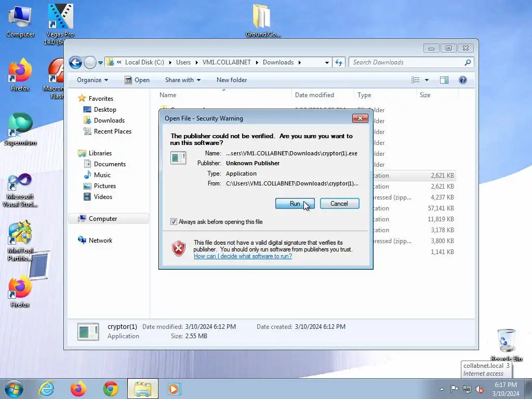Viewport: 532px width, 399px height.
Task: Select Network in navigation pane
Action: [100, 240]
